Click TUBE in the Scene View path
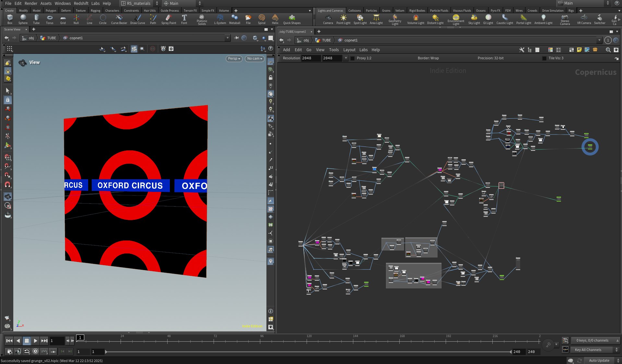This screenshot has height=364, width=622. click(x=48, y=38)
